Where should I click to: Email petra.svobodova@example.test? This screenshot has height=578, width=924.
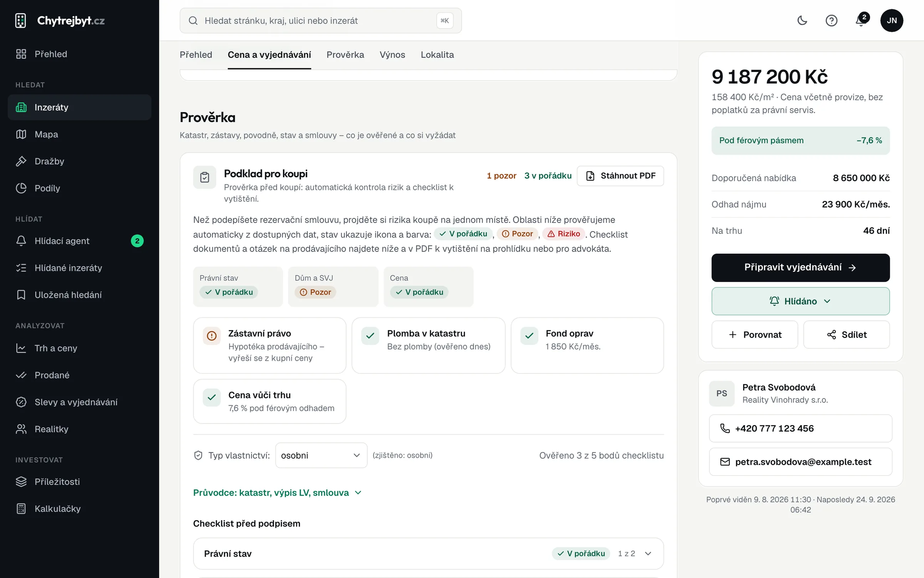point(800,462)
